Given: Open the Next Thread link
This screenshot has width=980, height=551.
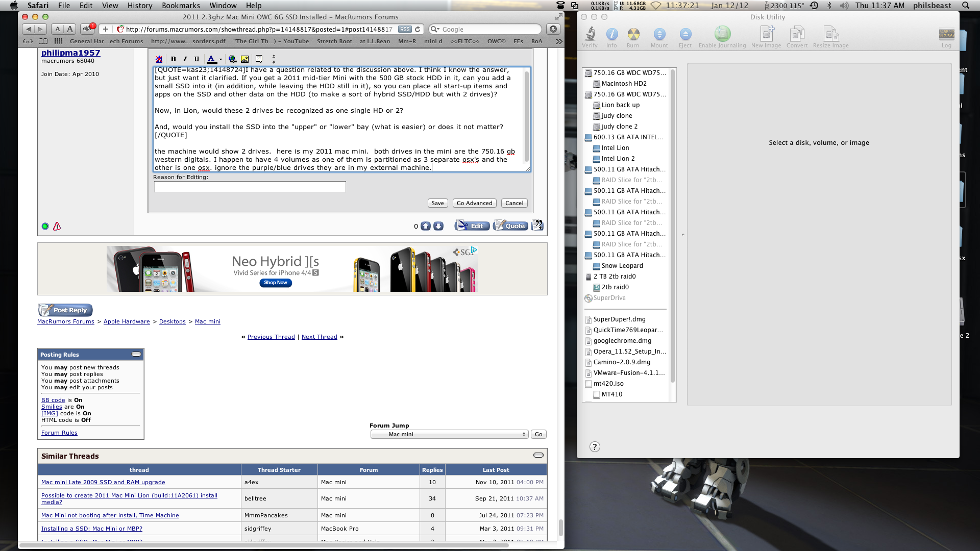Looking at the screenshot, I should (319, 337).
